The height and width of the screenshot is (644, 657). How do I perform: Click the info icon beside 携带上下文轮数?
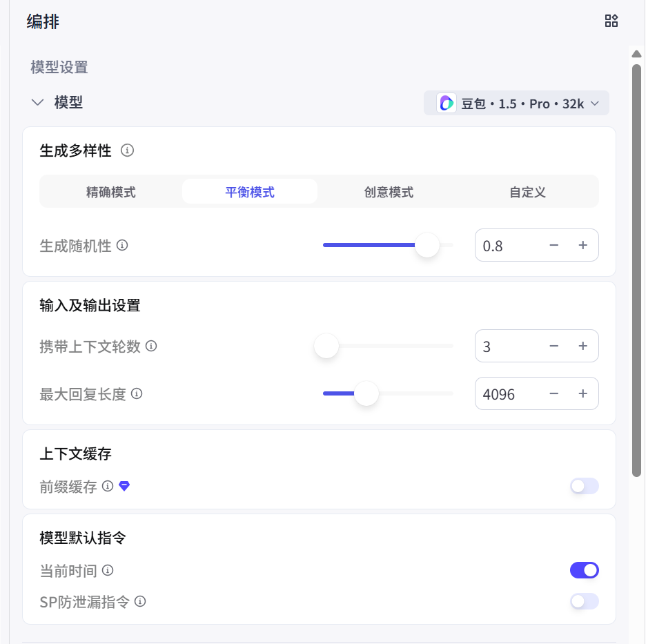click(x=151, y=346)
